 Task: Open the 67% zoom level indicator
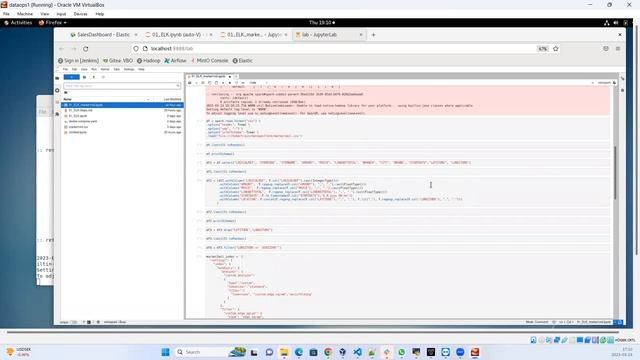pyautogui.click(x=542, y=49)
